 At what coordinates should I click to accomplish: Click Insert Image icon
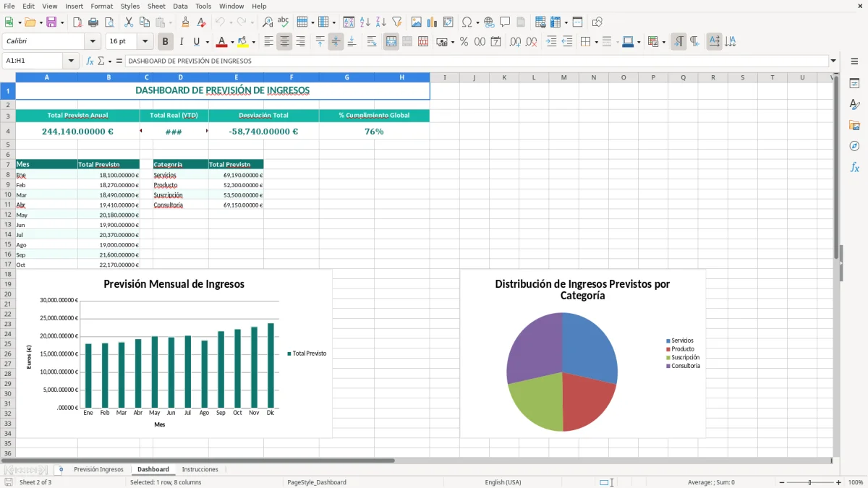coord(417,22)
